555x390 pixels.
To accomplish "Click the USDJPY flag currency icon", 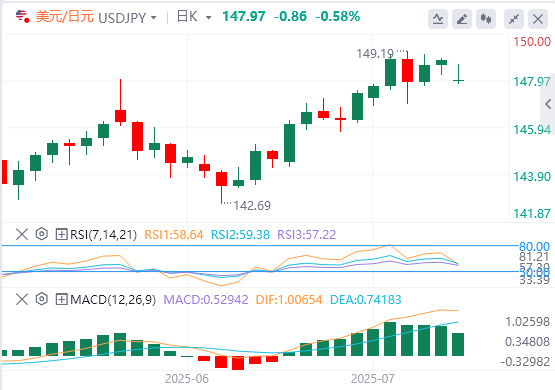I will (x=22, y=16).
